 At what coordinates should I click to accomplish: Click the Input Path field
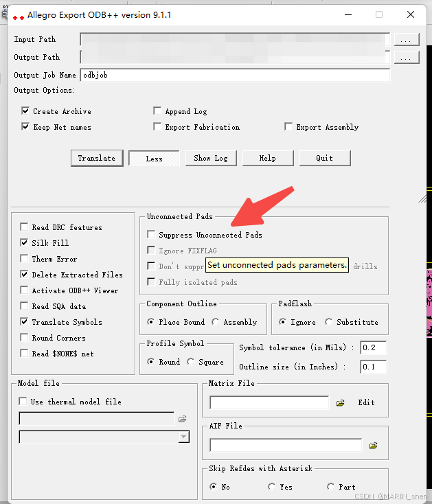[x=235, y=40]
